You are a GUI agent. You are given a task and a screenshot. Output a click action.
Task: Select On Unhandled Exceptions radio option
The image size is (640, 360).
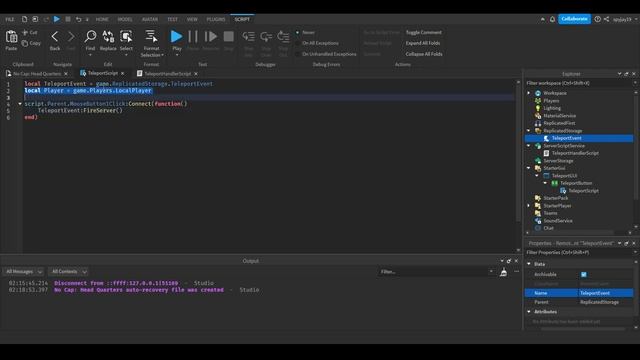point(298,54)
